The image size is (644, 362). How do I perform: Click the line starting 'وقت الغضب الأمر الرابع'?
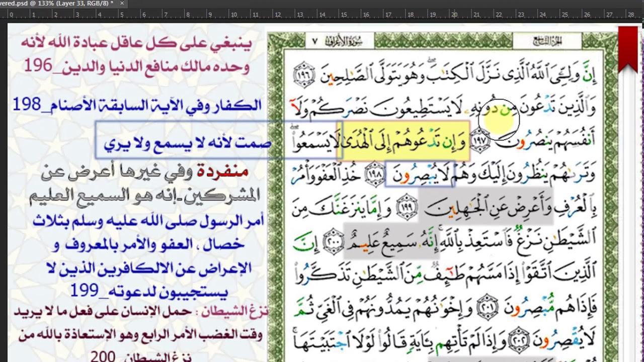point(140,334)
